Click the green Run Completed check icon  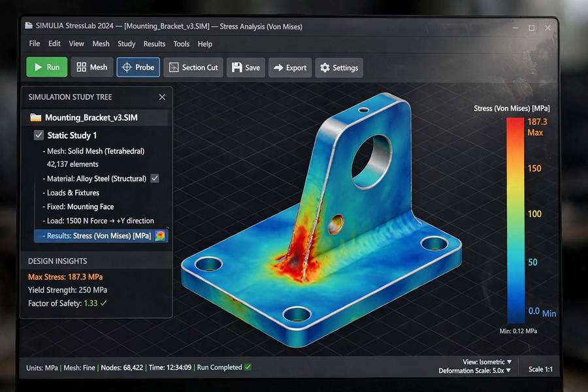248,367
